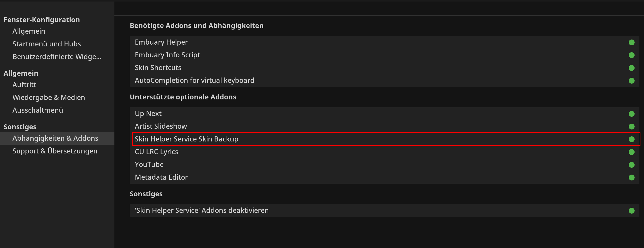Click the green status dot for Embuary Helper

(x=631, y=42)
